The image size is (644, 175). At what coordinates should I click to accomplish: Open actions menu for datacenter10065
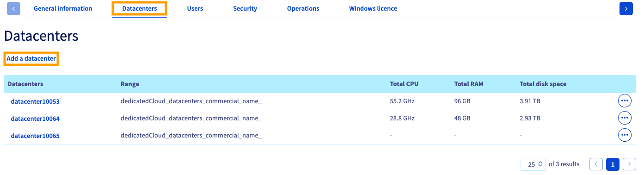625,135
